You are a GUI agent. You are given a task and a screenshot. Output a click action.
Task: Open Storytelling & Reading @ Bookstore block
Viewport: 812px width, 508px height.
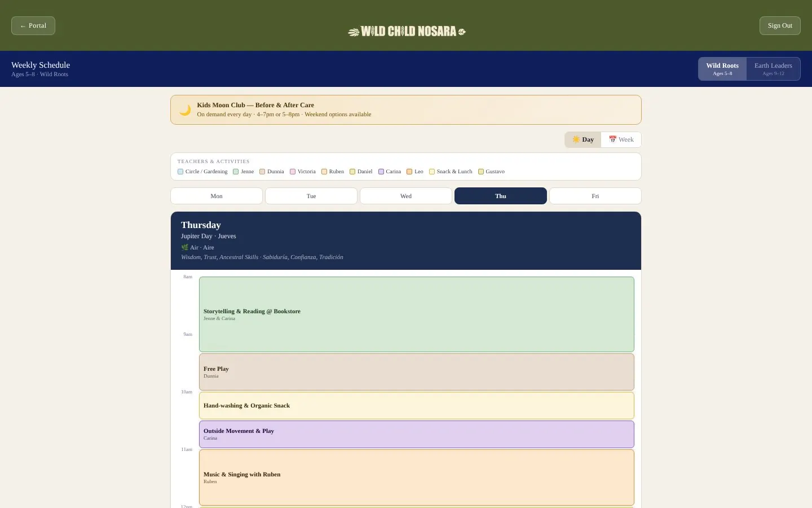pos(417,314)
